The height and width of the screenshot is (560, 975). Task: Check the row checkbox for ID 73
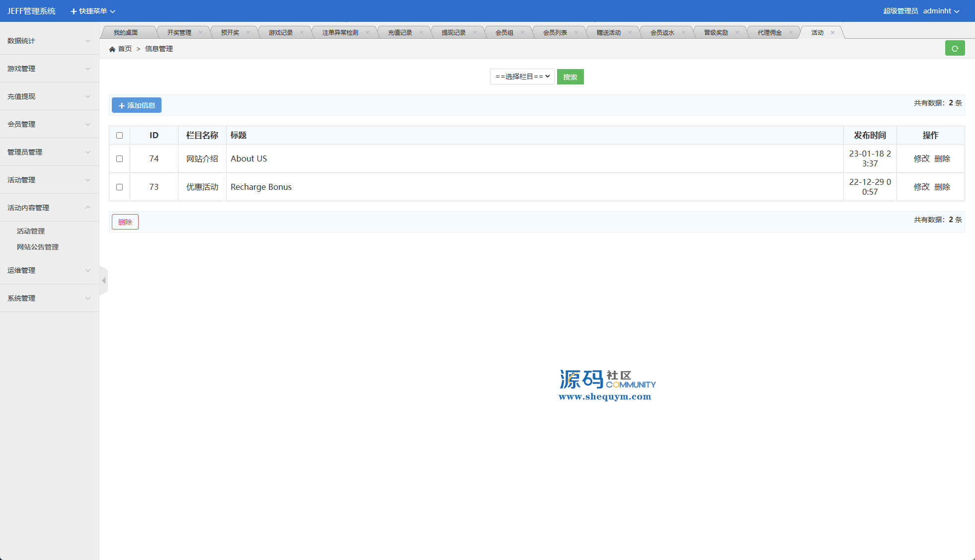(x=119, y=187)
